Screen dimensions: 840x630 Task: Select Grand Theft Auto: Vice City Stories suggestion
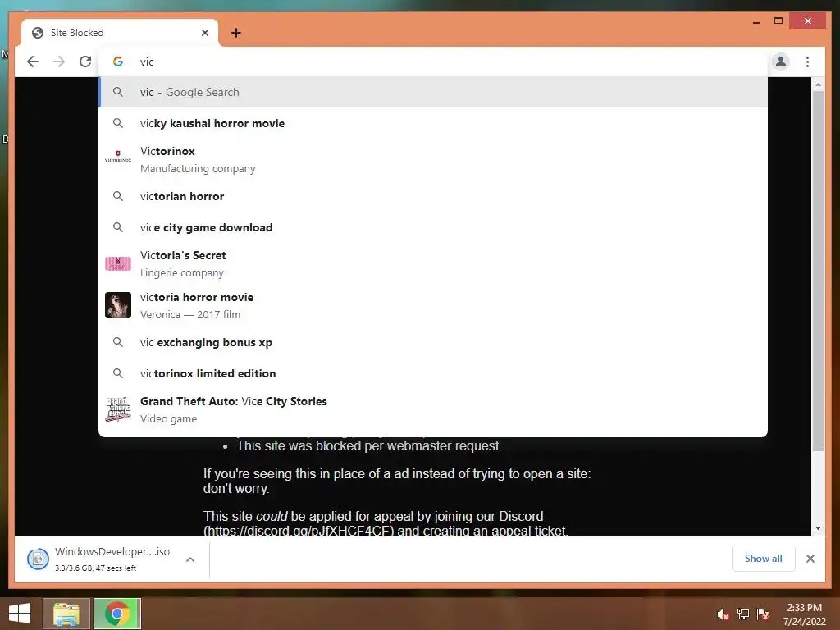tap(433, 410)
